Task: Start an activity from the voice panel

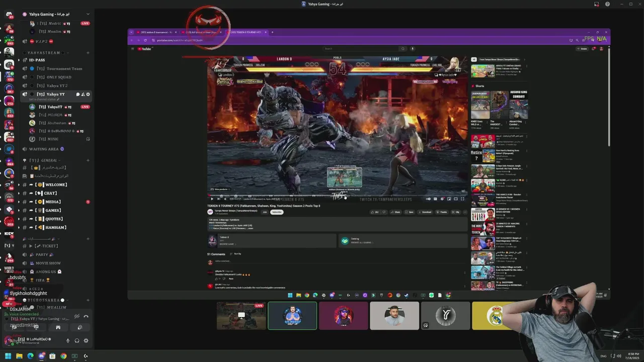Action: (58, 327)
